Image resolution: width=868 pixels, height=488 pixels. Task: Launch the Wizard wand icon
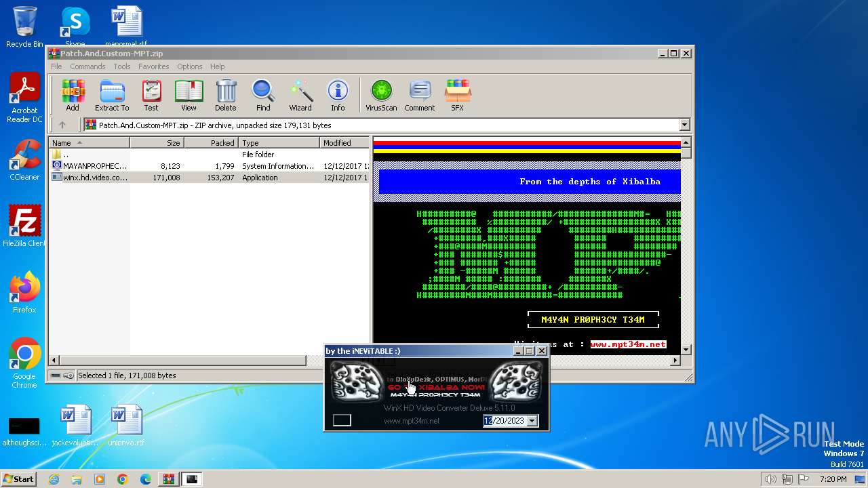pos(300,95)
